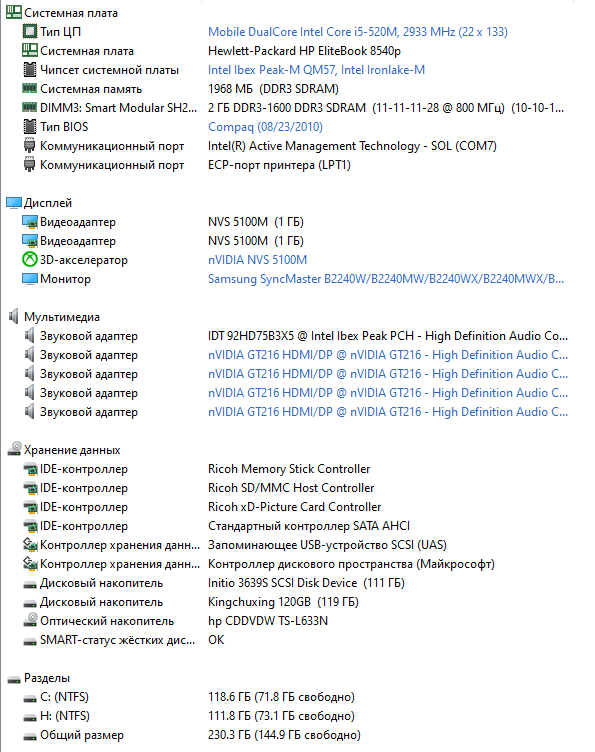Click the icon for the SATA AHCI controller row

(30, 526)
